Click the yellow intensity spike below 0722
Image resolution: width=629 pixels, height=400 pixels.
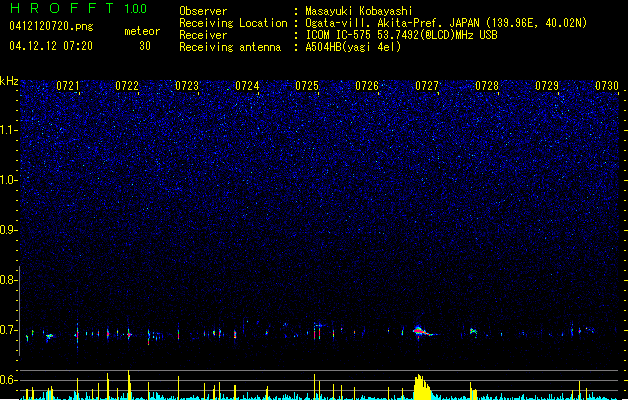pyautogui.click(x=129, y=385)
